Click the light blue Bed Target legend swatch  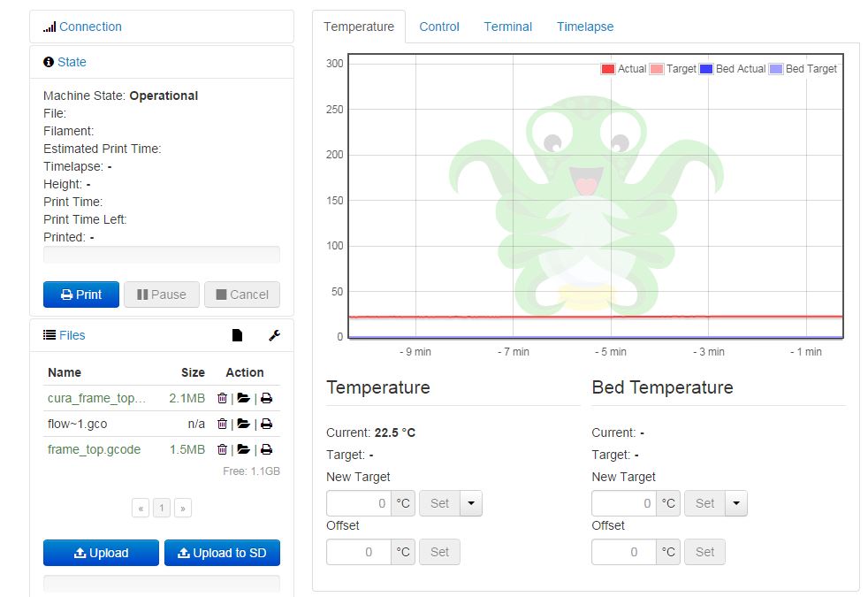click(x=776, y=69)
